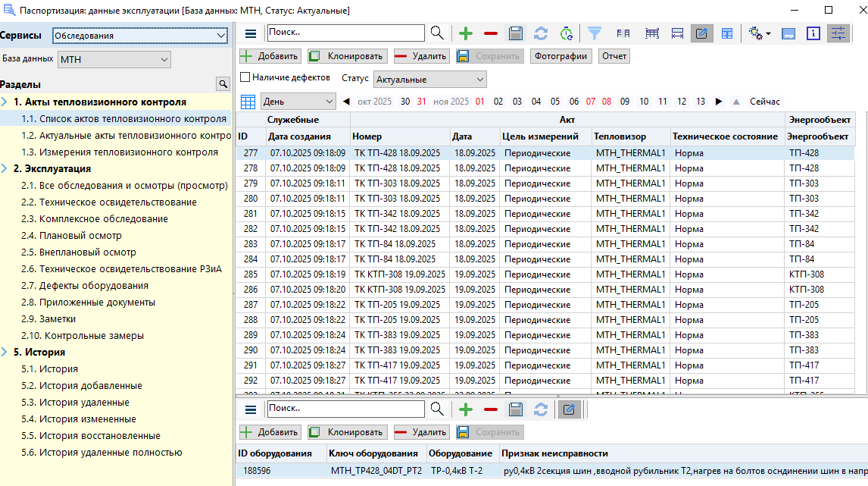Screen dimensions: 868x486
Task: Click the calendar grid icon beside День
Action: click(x=248, y=102)
